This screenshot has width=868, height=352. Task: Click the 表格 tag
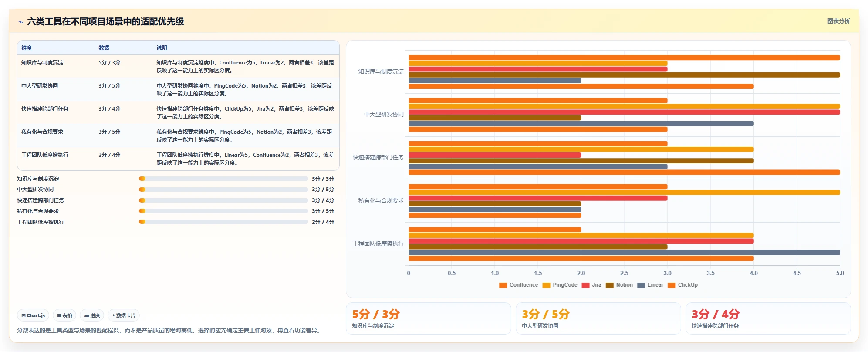[64, 315]
